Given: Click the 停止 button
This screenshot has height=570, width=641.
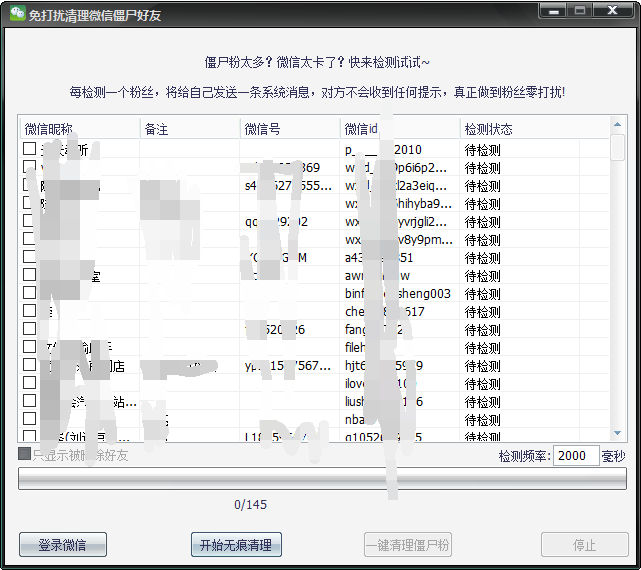Looking at the screenshot, I should point(585,545).
